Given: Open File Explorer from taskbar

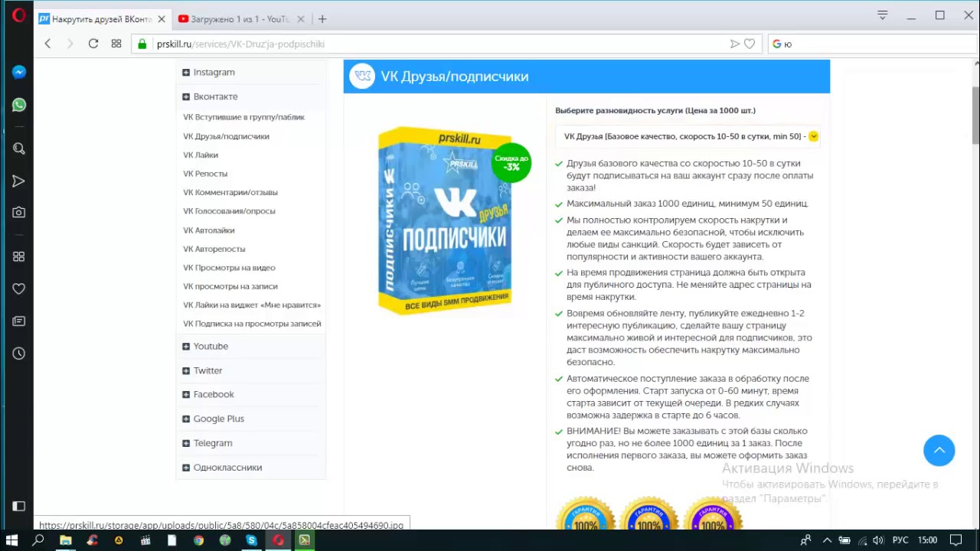Looking at the screenshot, I should click(x=65, y=540).
